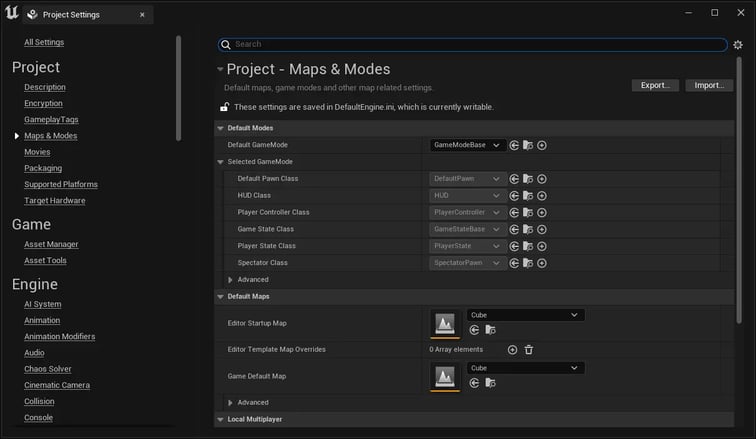Viewport: 756px width, 439px height.
Task: Browse to Player Controller Class asset
Action: coord(528,213)
